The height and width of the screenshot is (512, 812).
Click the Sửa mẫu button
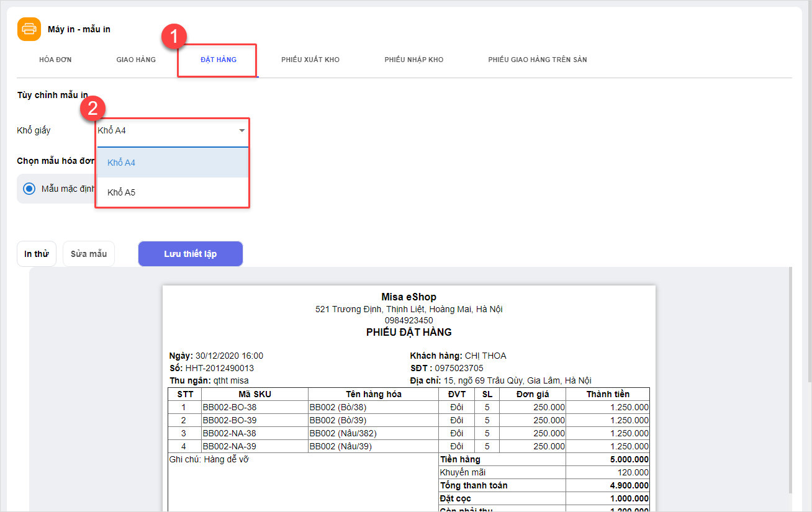[x=89, y=254]
